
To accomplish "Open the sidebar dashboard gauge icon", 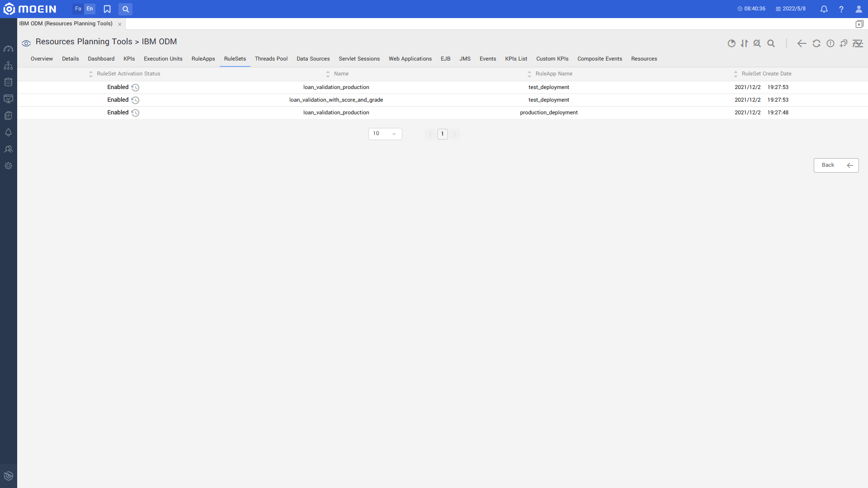I will [x=8, y=49].
